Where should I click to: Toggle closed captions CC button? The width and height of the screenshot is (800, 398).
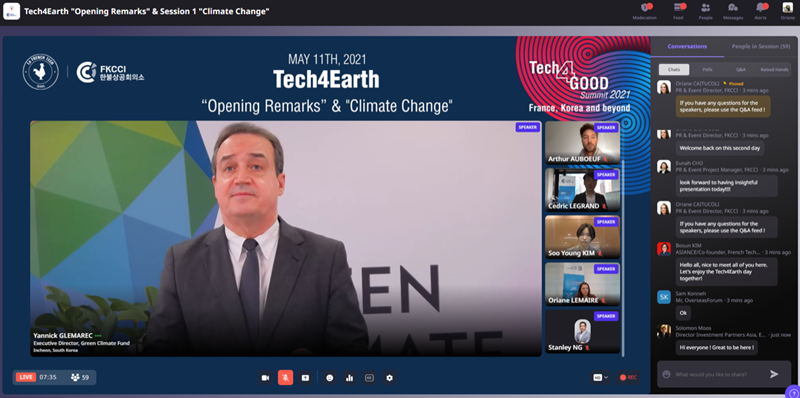click(x=369, y=378)
